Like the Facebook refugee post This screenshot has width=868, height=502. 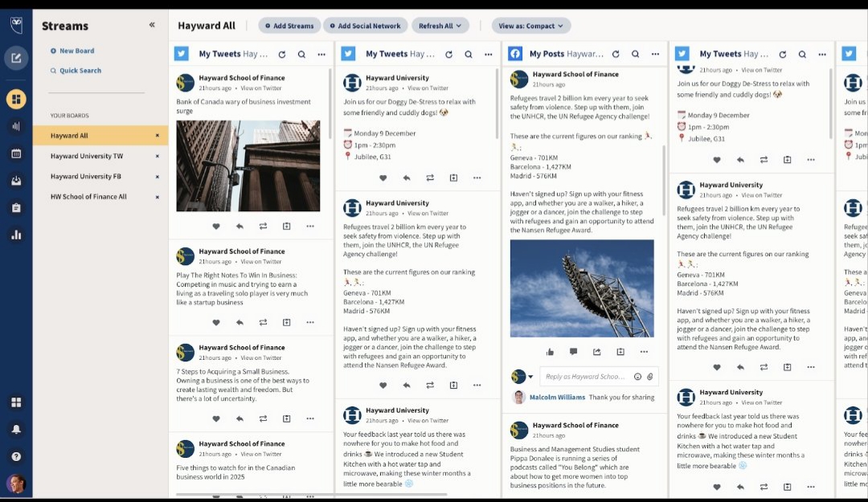550,352
